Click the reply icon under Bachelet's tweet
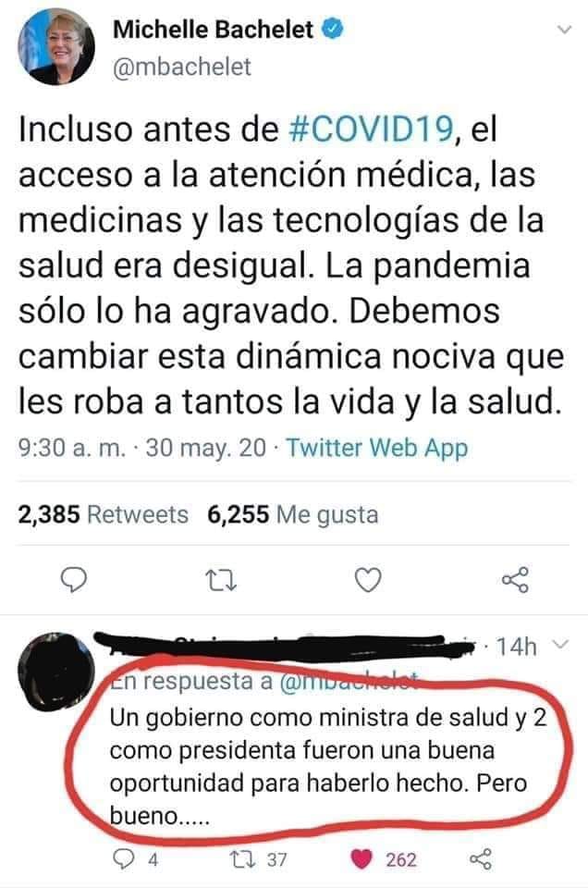Image resolution: width=588 pixels, height=888 pixels. point(74,580)
